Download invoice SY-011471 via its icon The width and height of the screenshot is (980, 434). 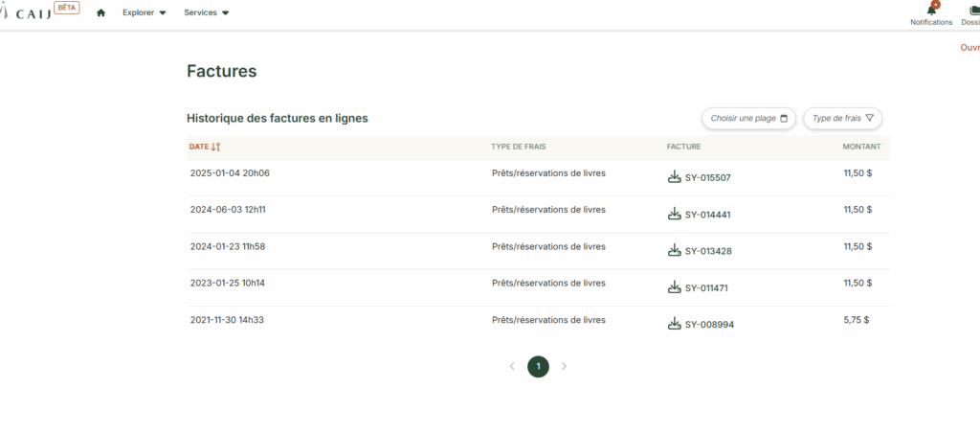coord(674,287)
